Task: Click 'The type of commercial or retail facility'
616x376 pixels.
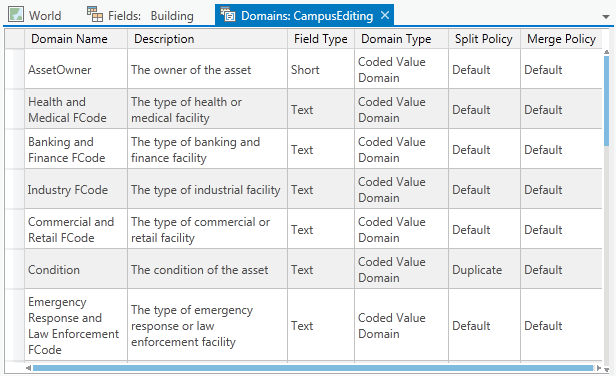Action: [x=207, y=229]
